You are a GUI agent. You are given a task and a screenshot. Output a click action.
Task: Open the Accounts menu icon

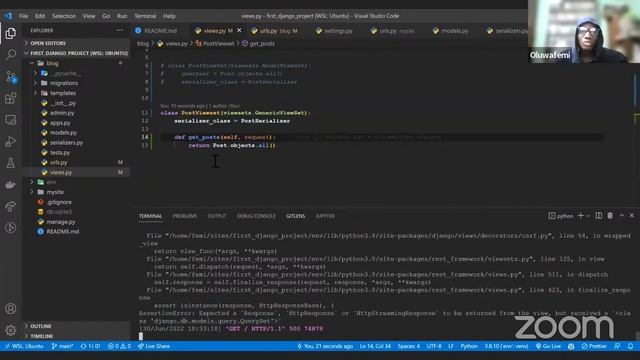point(11,309)
